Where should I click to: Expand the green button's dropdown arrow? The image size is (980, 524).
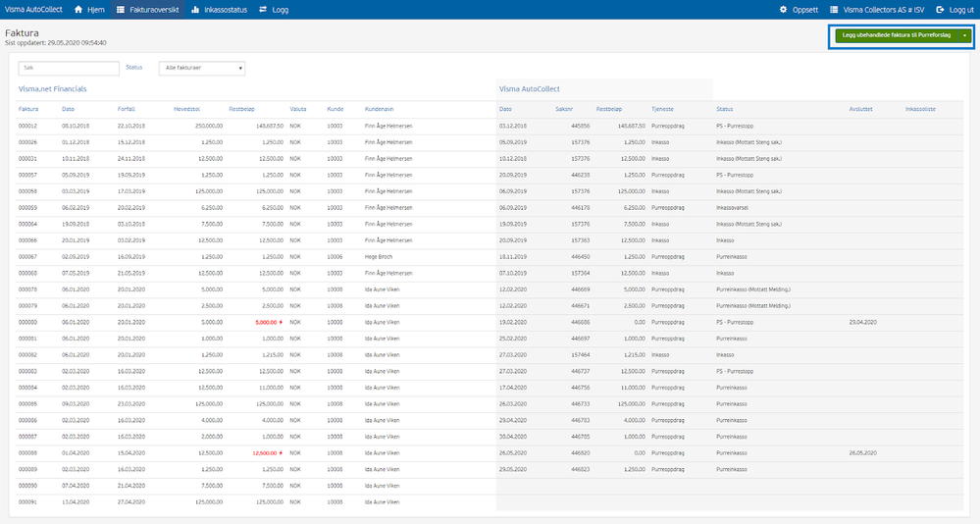[x=965, y=35]
